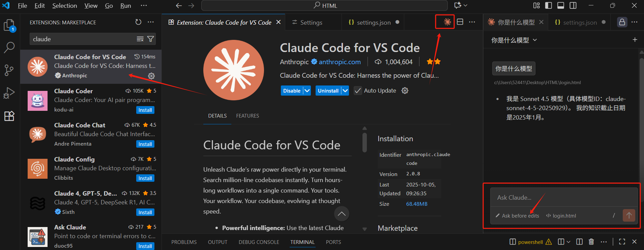The image size is (644, 250).
Task: Open the Extensions view icon
Action: 9,116
